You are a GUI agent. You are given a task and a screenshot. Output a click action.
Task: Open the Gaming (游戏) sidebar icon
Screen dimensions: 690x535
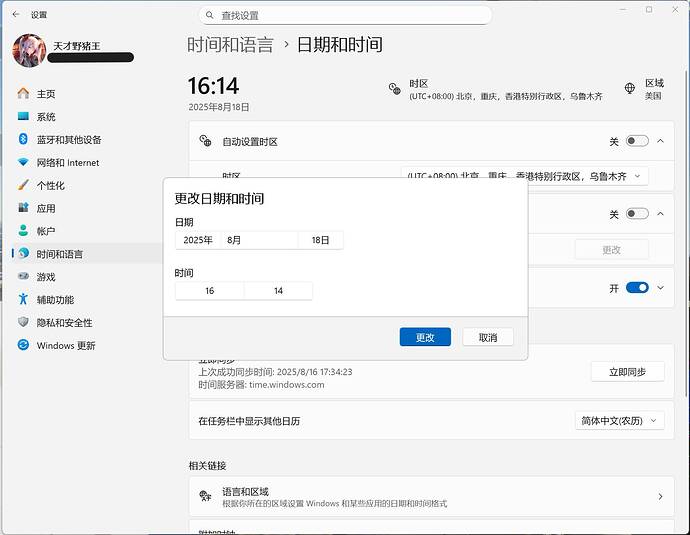click(x=23, y=277)
